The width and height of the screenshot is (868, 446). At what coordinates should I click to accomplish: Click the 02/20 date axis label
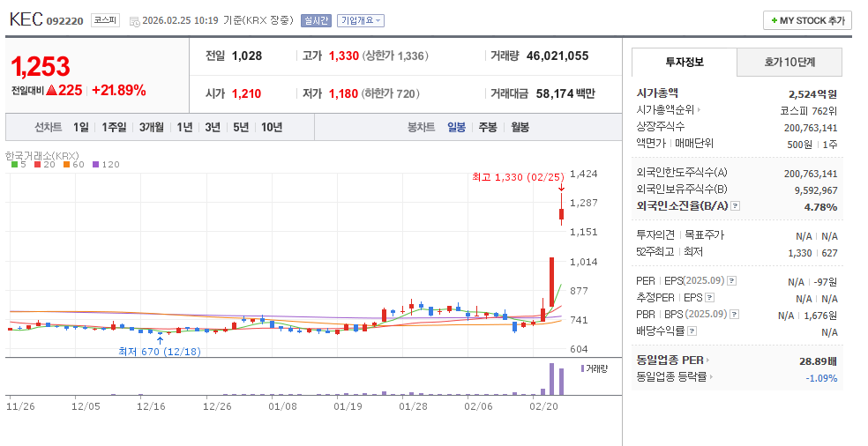(544, 406)
